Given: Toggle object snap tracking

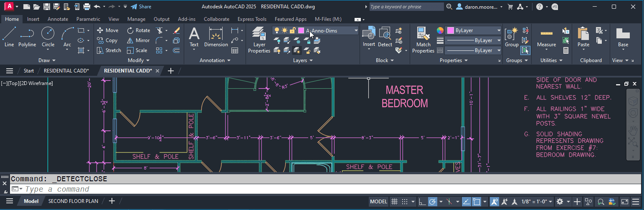Looking at the screenshot, I should (x=467, y=202).
